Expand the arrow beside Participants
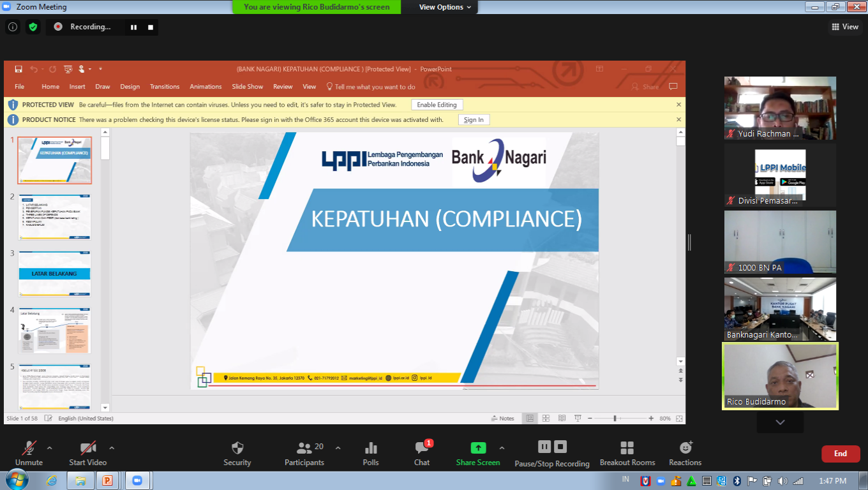 (x=338, y=447)
